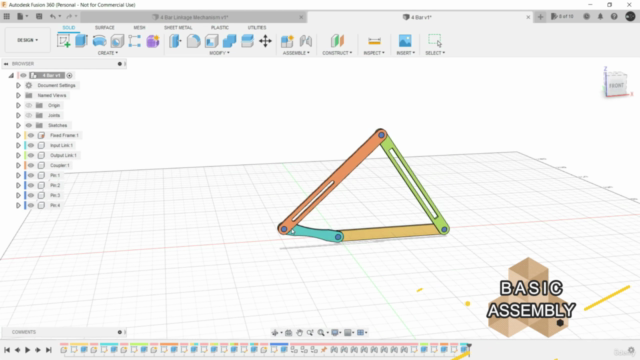
Task: Hide the Input Link:1 component
Action: (x=31, y=145)
